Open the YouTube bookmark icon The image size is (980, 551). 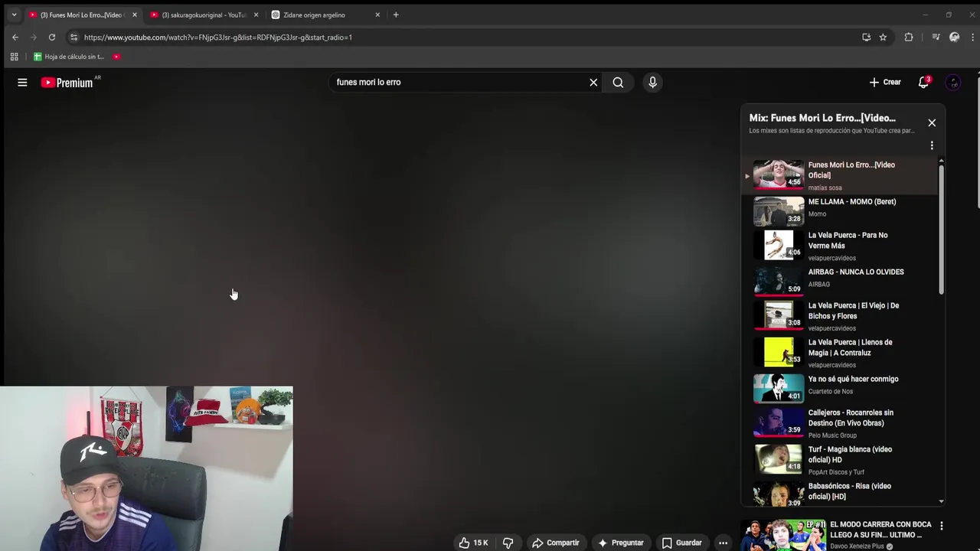point(116,57)
